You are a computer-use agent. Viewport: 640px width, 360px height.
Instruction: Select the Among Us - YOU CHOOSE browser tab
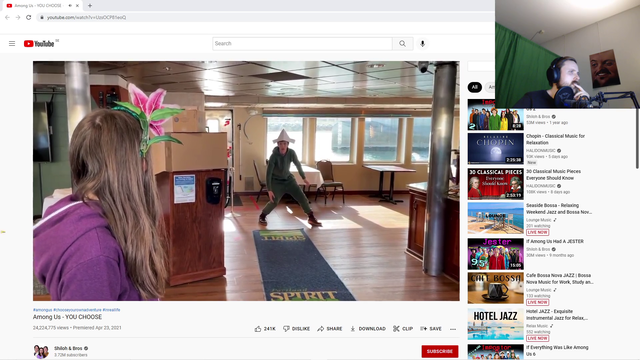tap(42, 6)
